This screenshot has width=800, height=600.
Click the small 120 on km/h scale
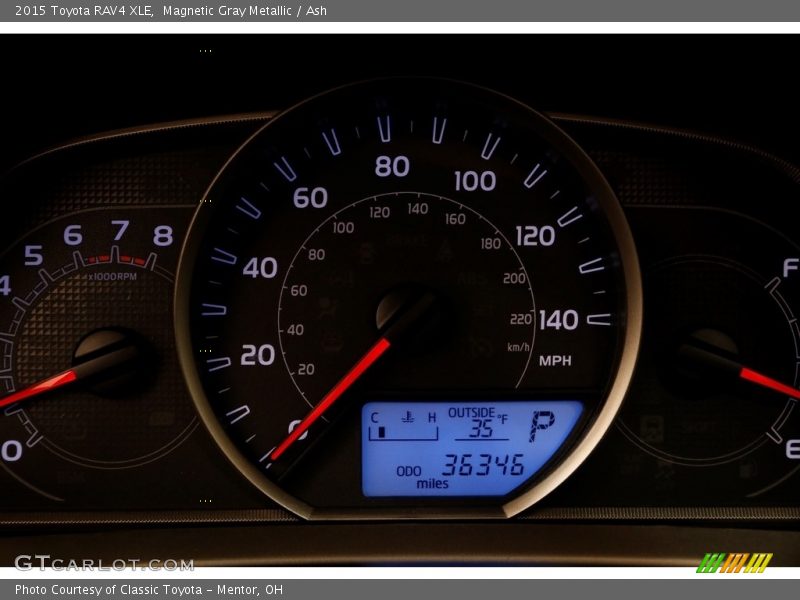tap(380, 212)
